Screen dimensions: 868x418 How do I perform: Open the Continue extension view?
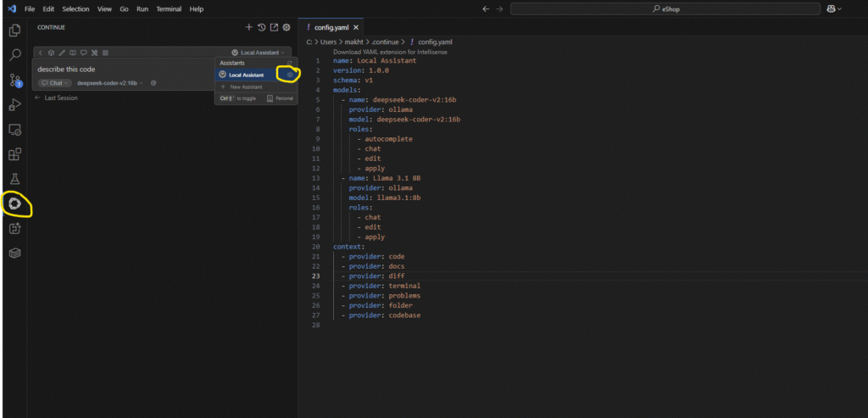coord(15,204)
